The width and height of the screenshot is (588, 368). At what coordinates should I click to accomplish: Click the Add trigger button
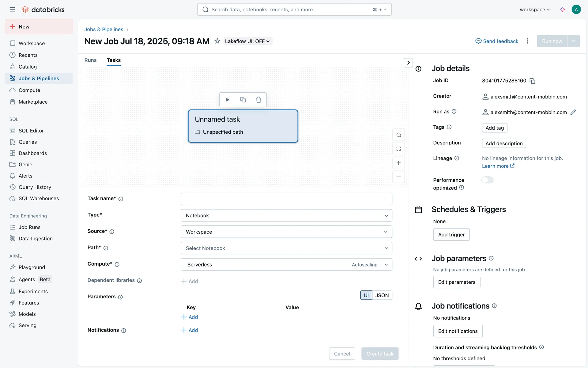tap(451, 235)
